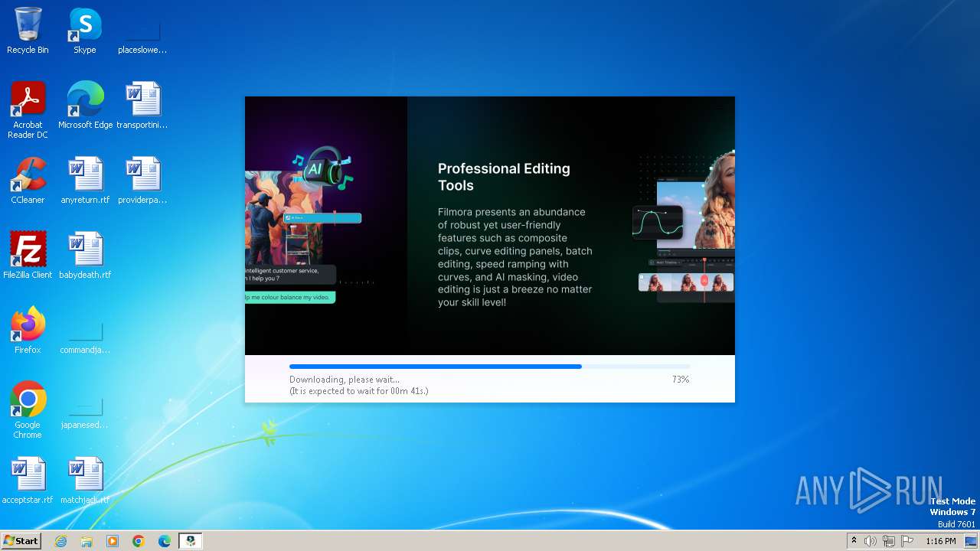Open FileZilla Client shortcut

[x=28, y=256]
